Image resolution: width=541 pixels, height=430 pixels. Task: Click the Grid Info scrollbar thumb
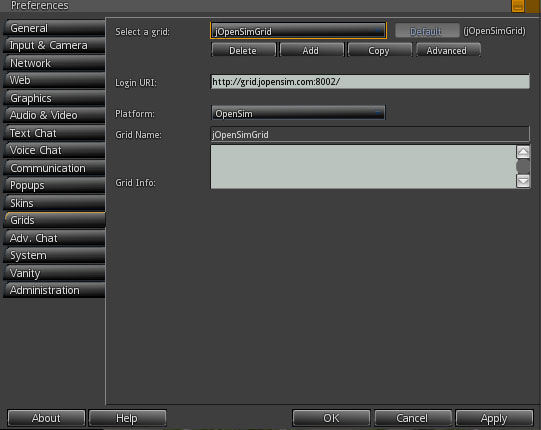pos(523,166)
